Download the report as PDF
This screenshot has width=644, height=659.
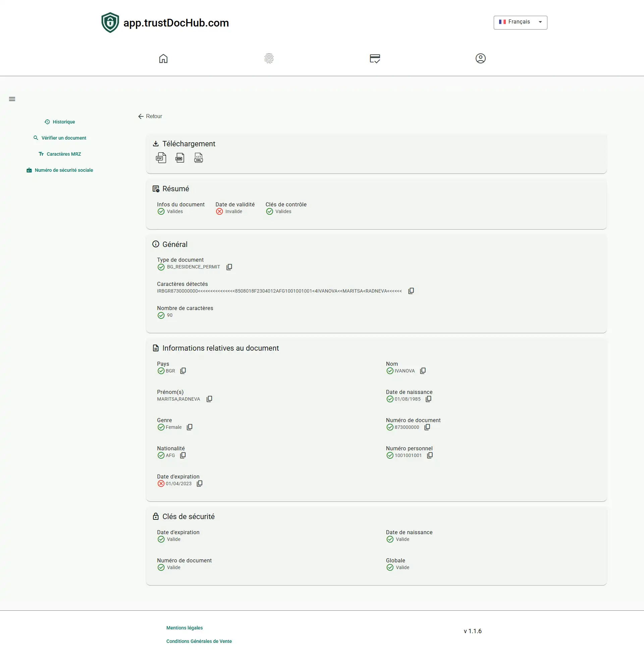[x=161, y=158]
